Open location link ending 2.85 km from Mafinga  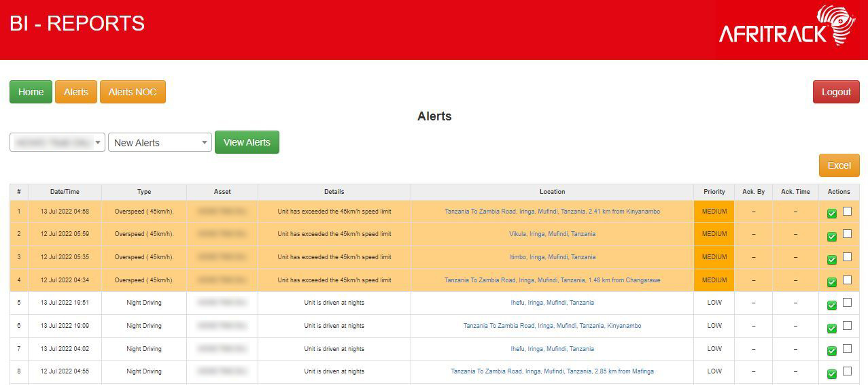(552, 371)
